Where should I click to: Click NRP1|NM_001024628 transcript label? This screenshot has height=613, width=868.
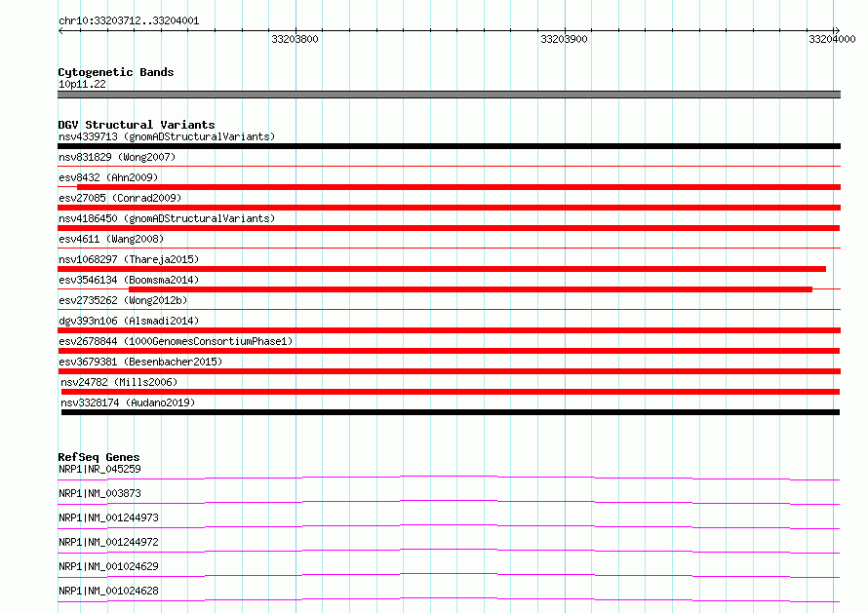[x=108, y=591]
